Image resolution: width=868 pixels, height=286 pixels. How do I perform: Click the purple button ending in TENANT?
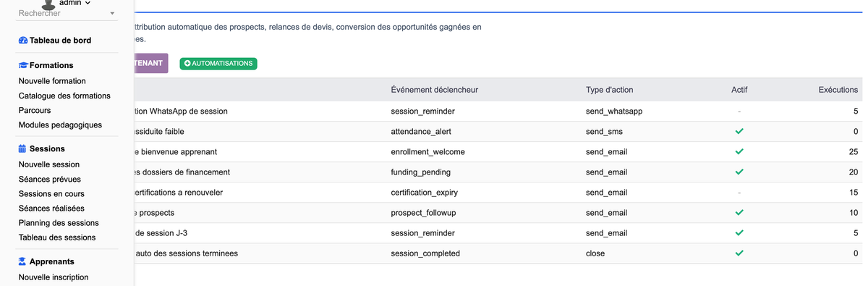150,63
